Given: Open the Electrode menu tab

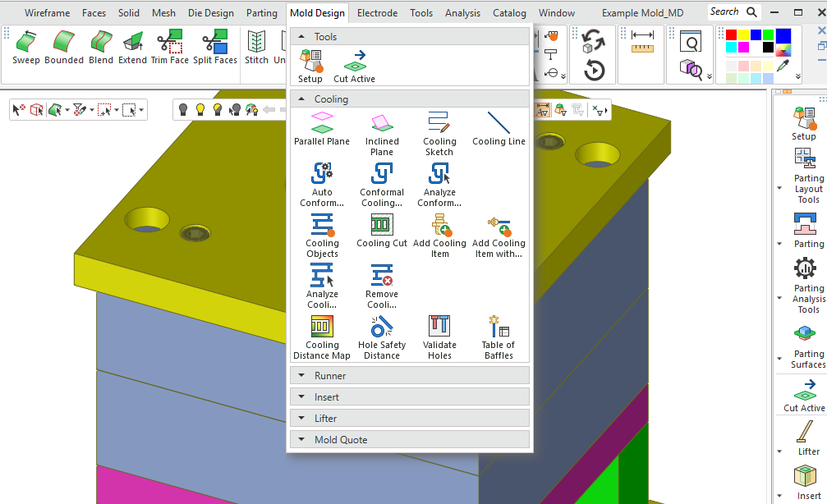Looking at the screenshot, I should click(377, 13).
